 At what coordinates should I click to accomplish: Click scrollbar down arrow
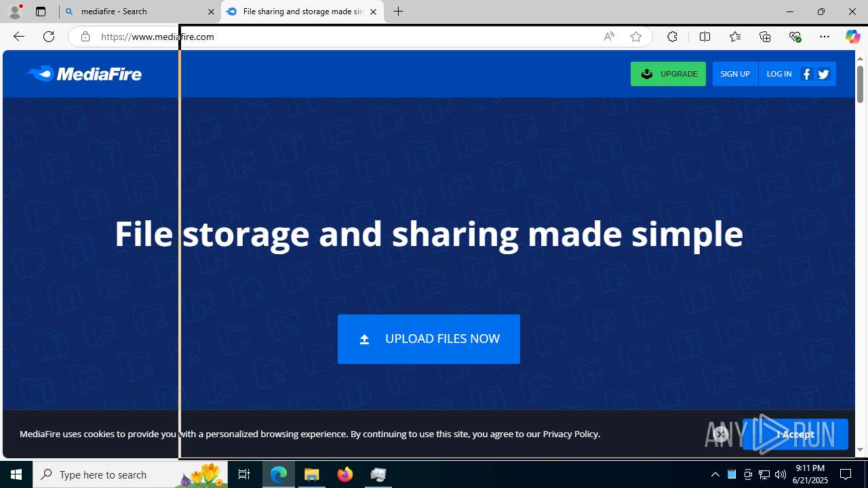pos(860,449)
